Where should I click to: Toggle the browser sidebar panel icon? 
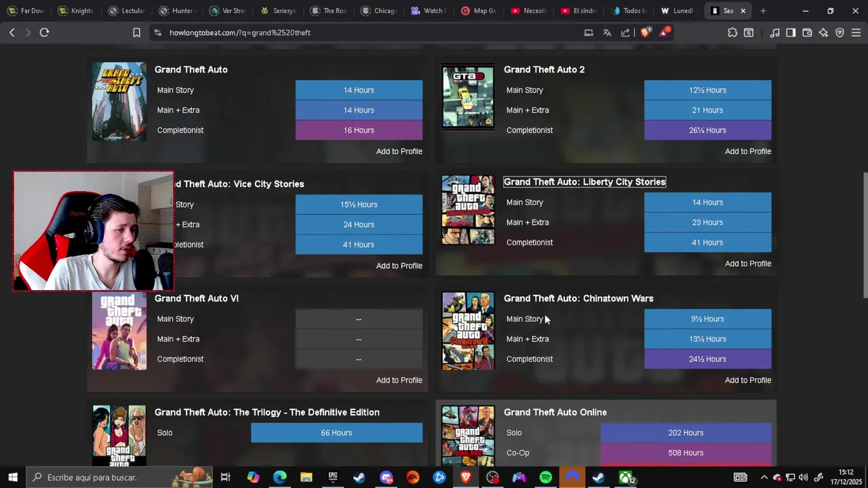coord(791,33)
